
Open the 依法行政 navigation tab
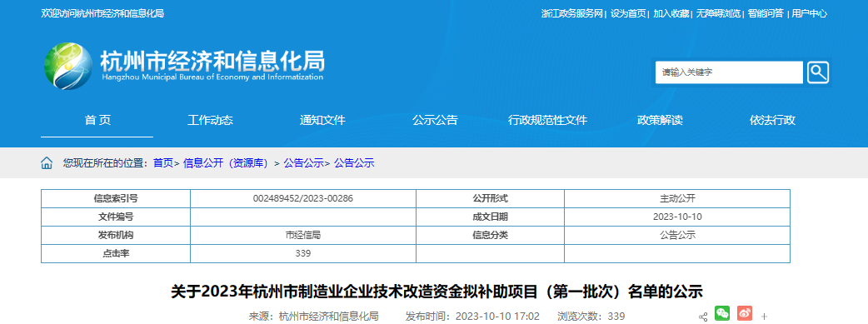772,120
